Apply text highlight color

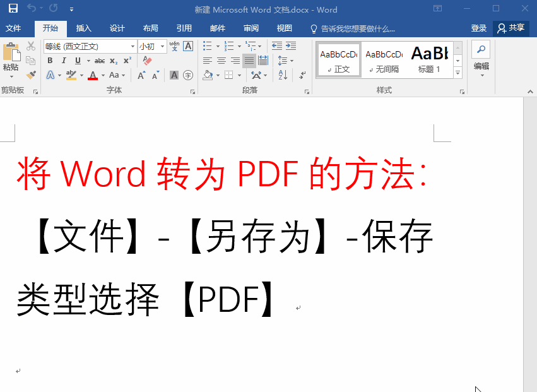(71, 75)
